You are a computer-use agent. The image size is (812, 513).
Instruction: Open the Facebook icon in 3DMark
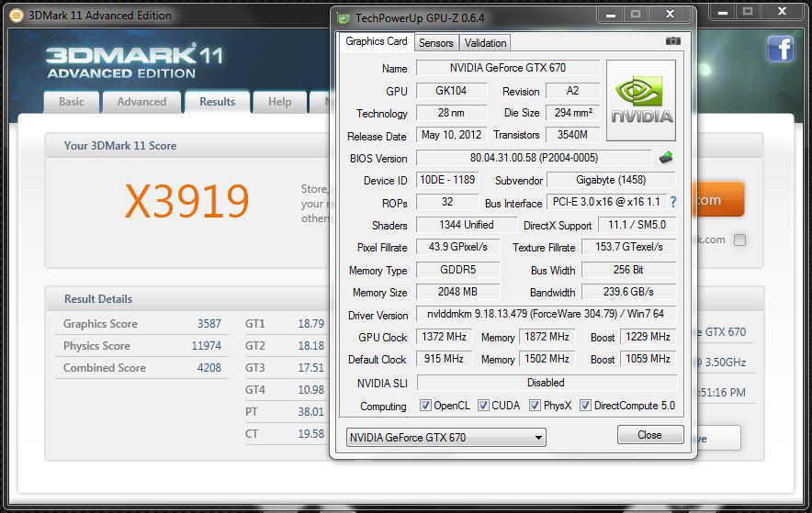(x=781, y=50)
